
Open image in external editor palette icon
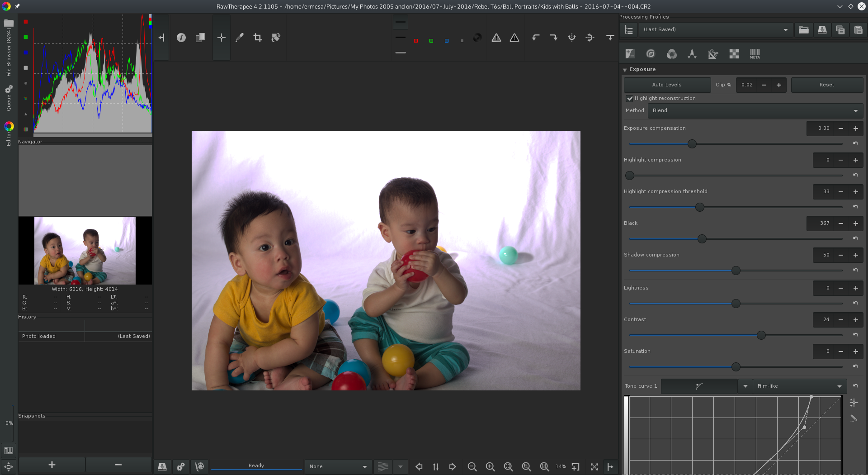point(199,466)
